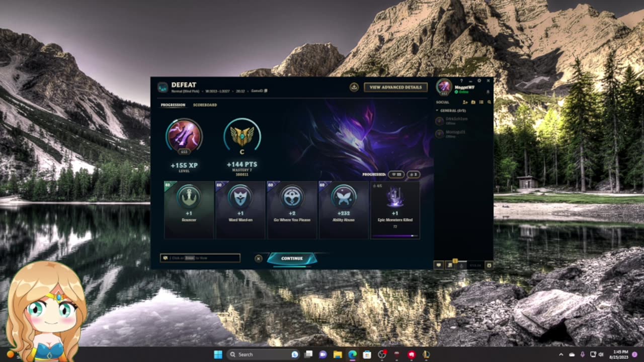Open the friends list view options icon
The height and width of the screenshot is (362, 644).
coord(481,102)
